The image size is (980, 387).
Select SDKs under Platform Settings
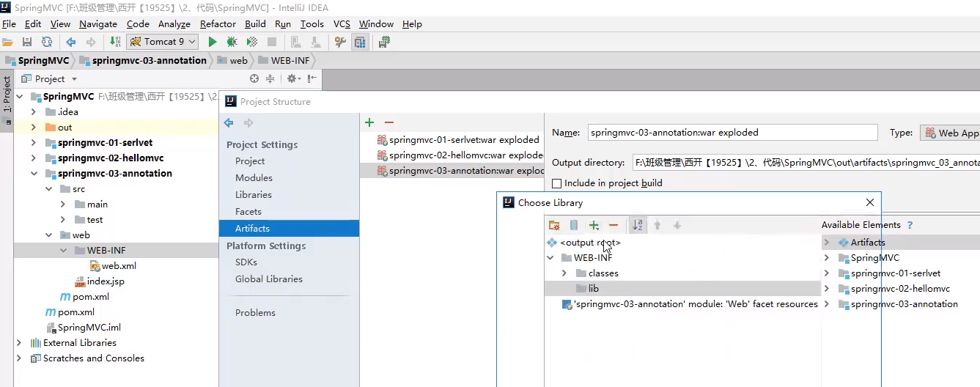[246, 262]
